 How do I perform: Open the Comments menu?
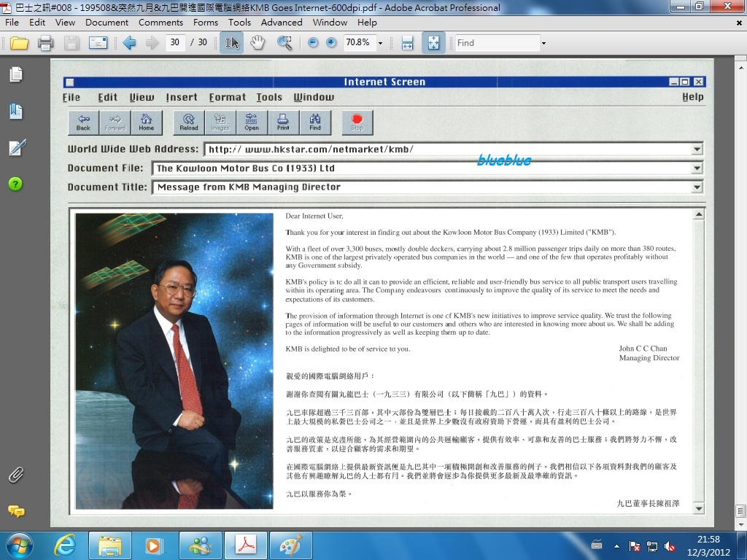click(160, 23)
